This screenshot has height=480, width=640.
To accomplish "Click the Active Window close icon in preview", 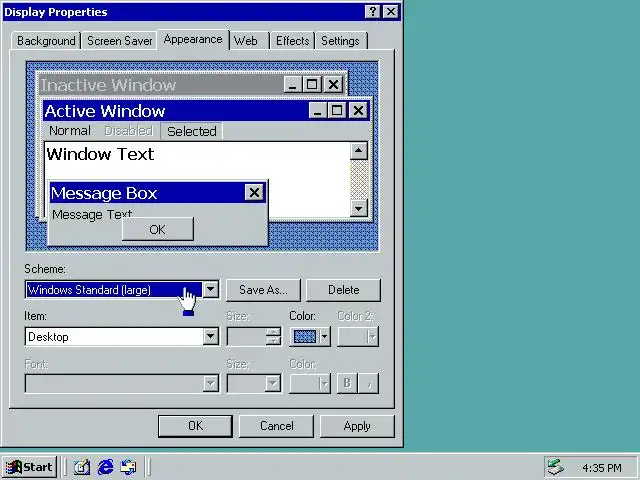I will point(358,110).
